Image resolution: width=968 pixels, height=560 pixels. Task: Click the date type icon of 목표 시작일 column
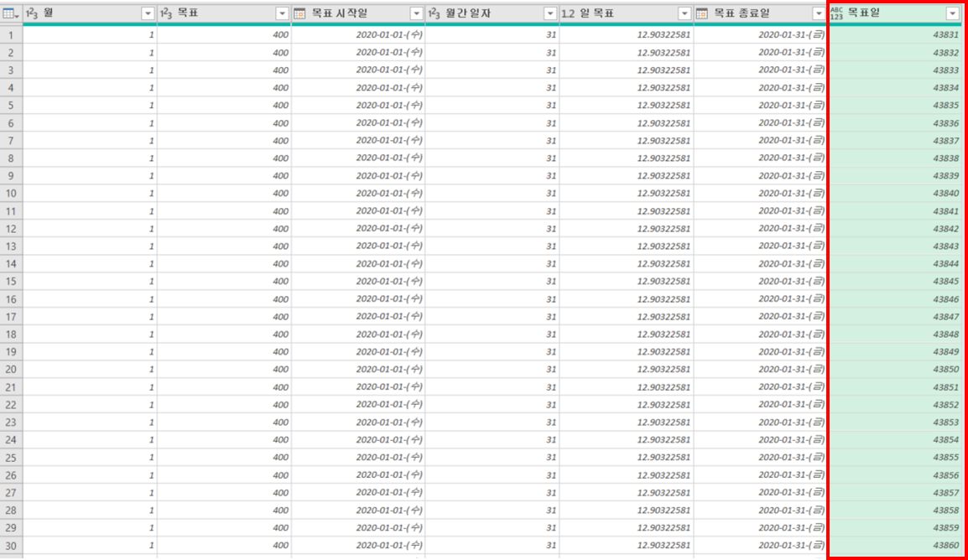299,13
